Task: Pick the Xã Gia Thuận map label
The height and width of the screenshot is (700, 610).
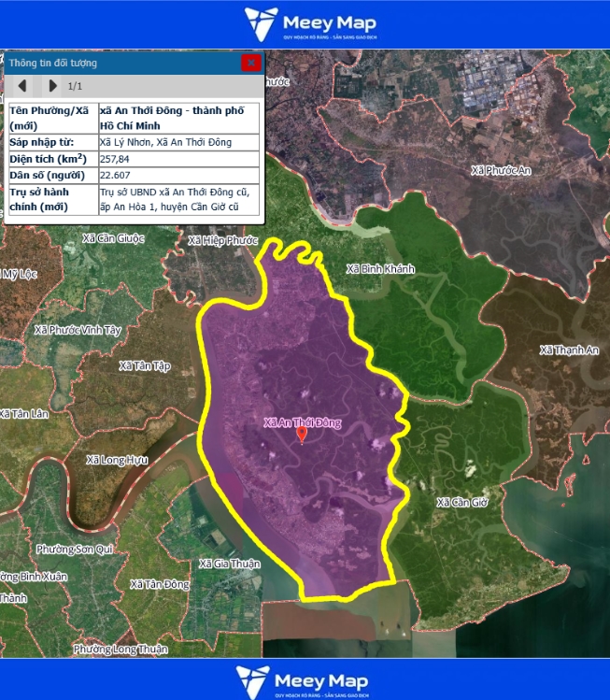Action: pos(230,564)
